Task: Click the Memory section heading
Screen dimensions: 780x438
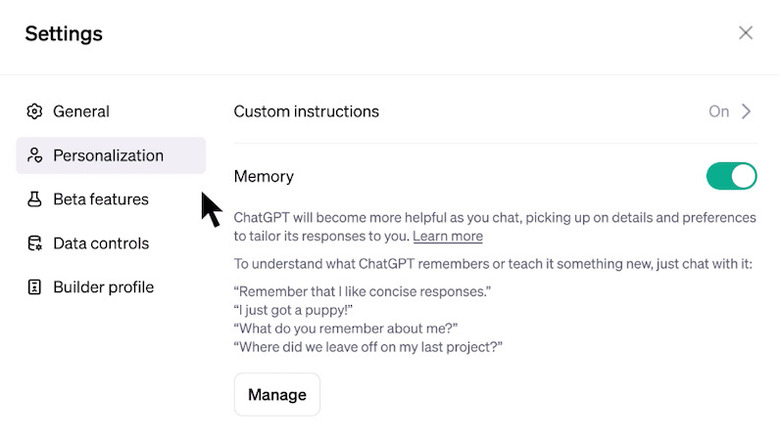Action: pyautogui.click(x=264, y=177)
